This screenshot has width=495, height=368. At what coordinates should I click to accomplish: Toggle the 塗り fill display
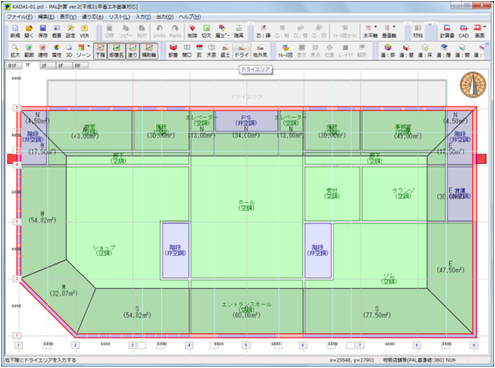tap(133, 51)
